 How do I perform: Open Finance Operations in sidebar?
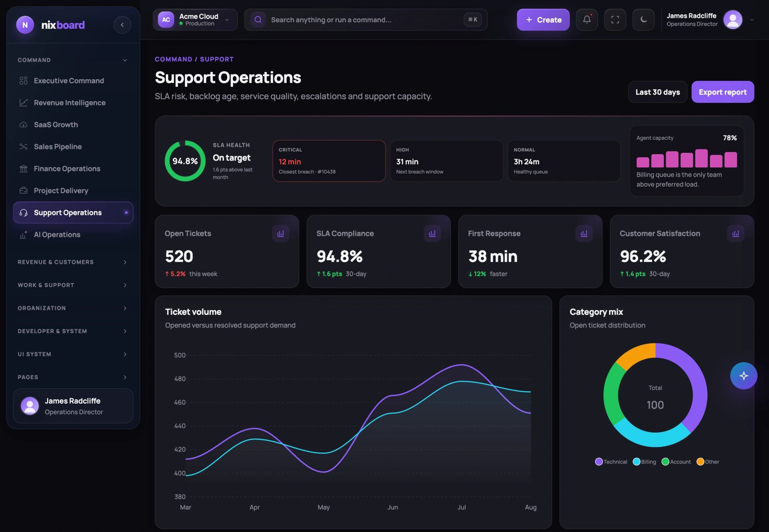pos(67,169)
